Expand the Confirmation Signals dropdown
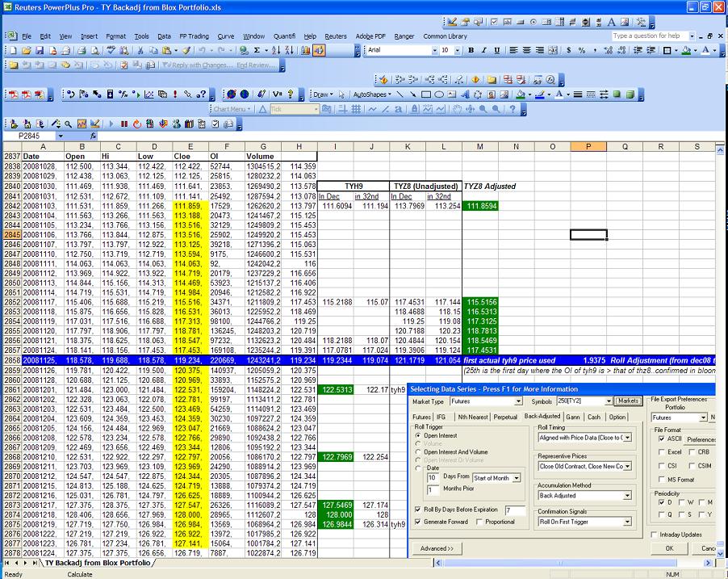The image size is (728, 579). coord(626,522)
